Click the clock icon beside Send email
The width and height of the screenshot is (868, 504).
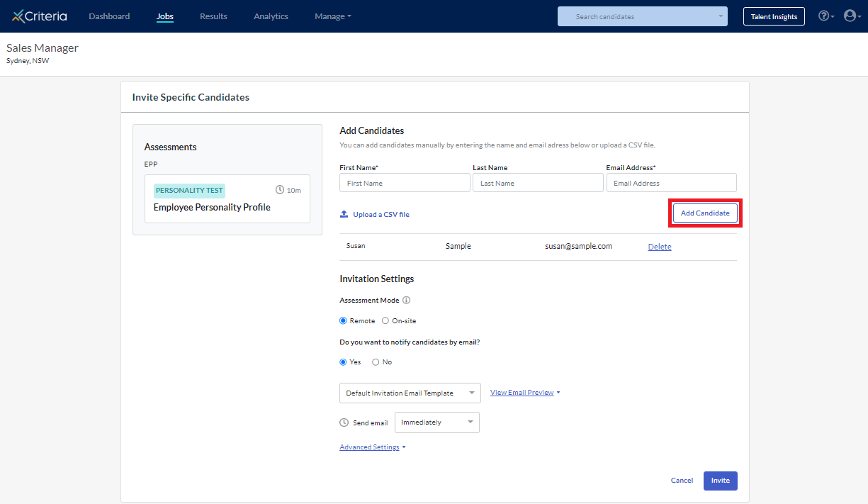coord(344,422)
